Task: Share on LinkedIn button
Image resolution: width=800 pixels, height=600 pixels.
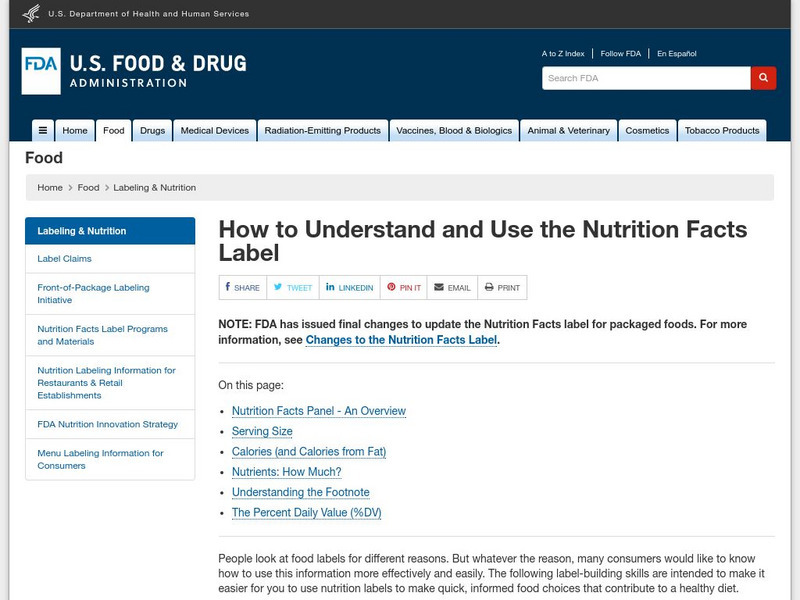Action: pos(349,287)
